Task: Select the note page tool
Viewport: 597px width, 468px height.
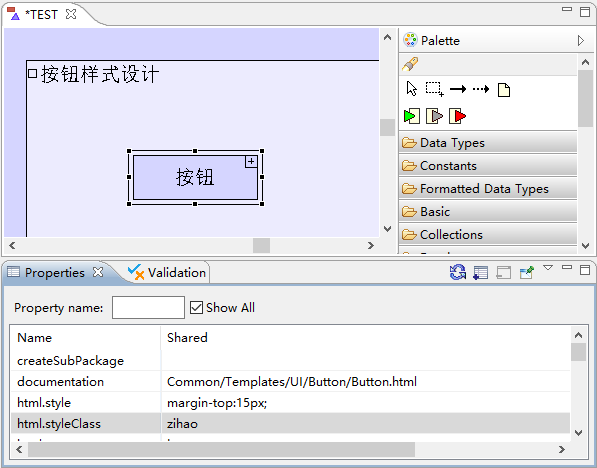Action: pos(504,90)
